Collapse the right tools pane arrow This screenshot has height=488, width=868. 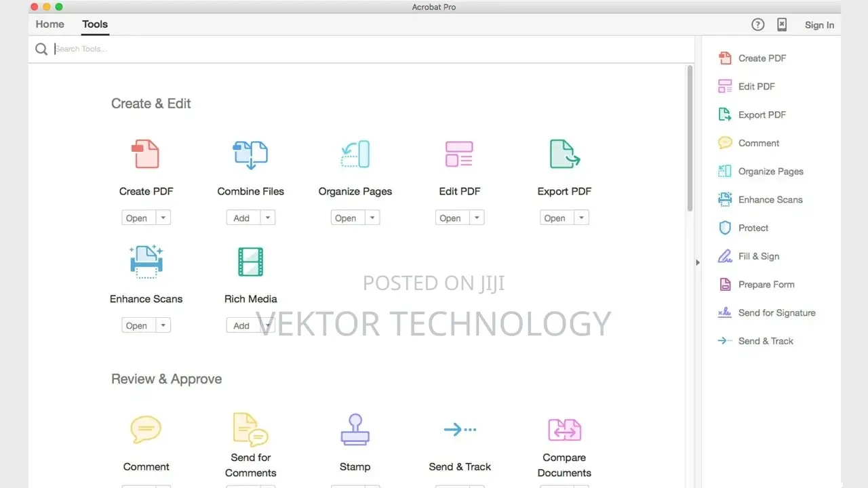point(698,262)
